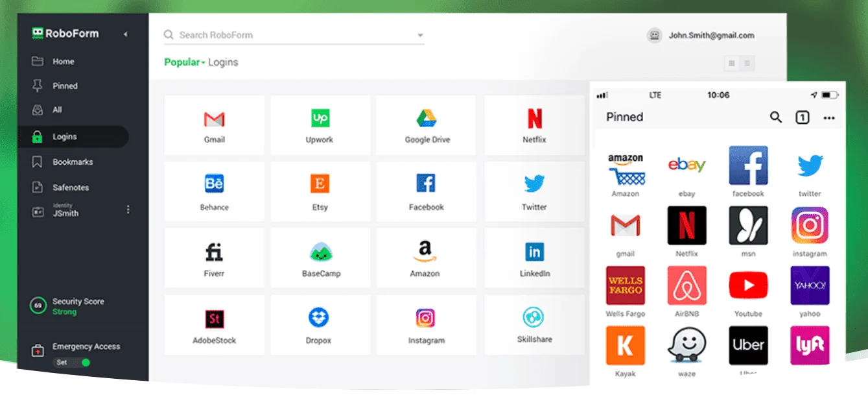
Task: Open the Behance login tile
Action: coord(214,191)
